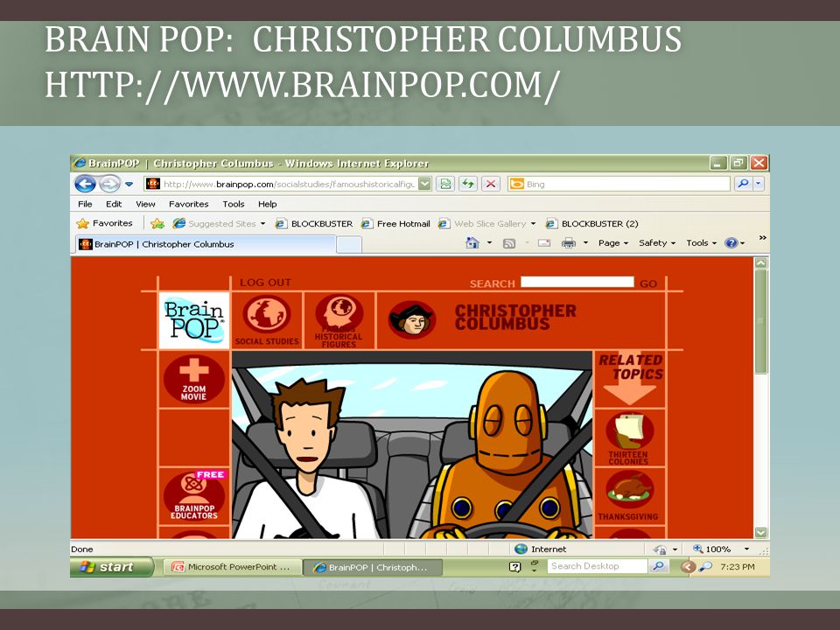This screenshot has height=630, width=840.
Task: Click the BrainPOP site SEARCH field
Action: pyautogui.click(x=577, y=283)
